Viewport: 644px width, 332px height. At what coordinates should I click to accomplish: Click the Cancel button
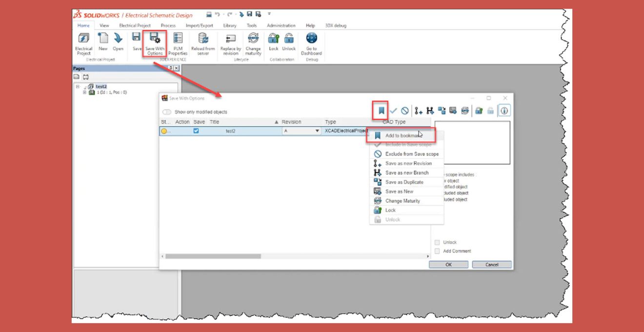pyautogui.click(x=492, y=264)
